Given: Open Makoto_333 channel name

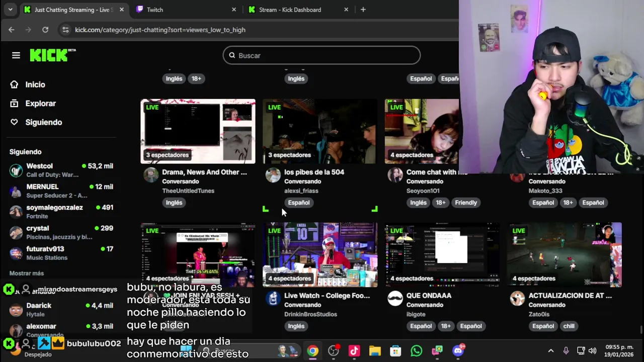Looking at the screenshot, I should pos(545,191).
